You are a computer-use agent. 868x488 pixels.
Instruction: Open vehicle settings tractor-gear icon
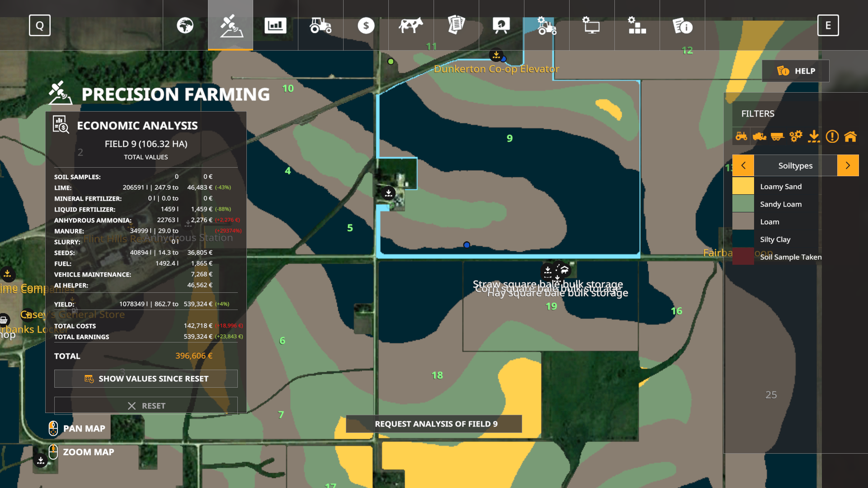(547, 25)
